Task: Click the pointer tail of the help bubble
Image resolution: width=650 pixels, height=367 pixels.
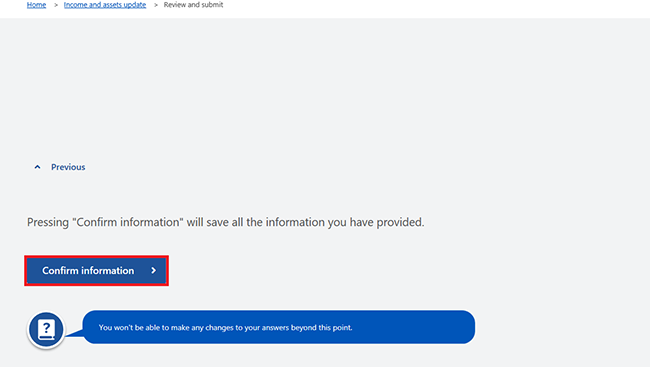Action: (x=74, y=332)
